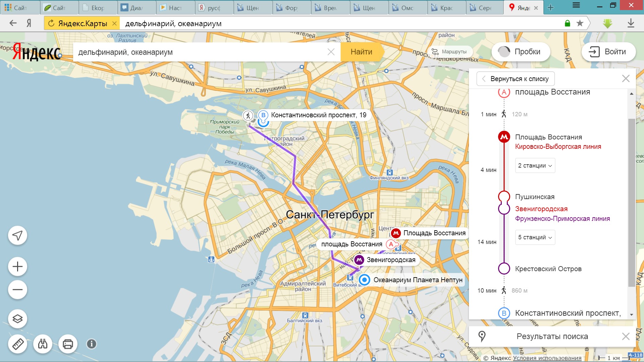Bookmark the page with star icon
Image resolution: width=644 pixels, height=362 pixels.
click(580, 23)
